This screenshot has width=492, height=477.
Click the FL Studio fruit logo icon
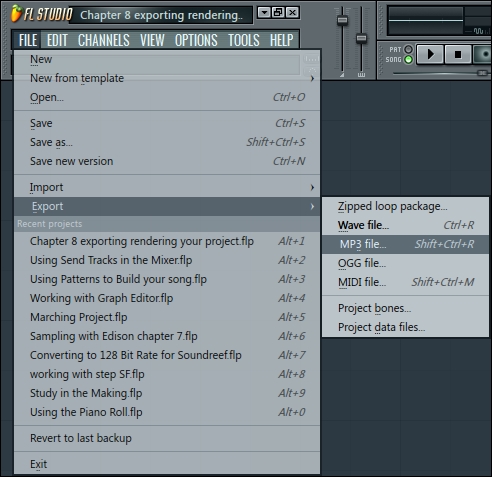click(x=16, y=14)
